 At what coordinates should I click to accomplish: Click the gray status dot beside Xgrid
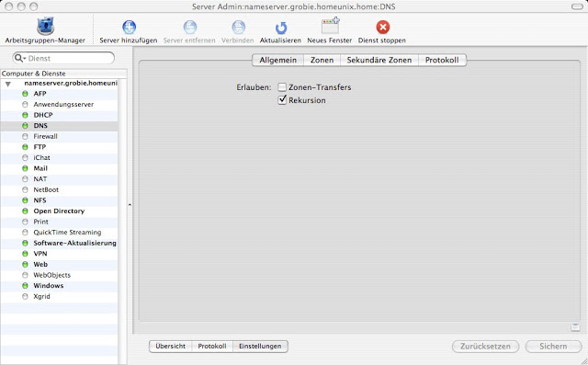25,296
